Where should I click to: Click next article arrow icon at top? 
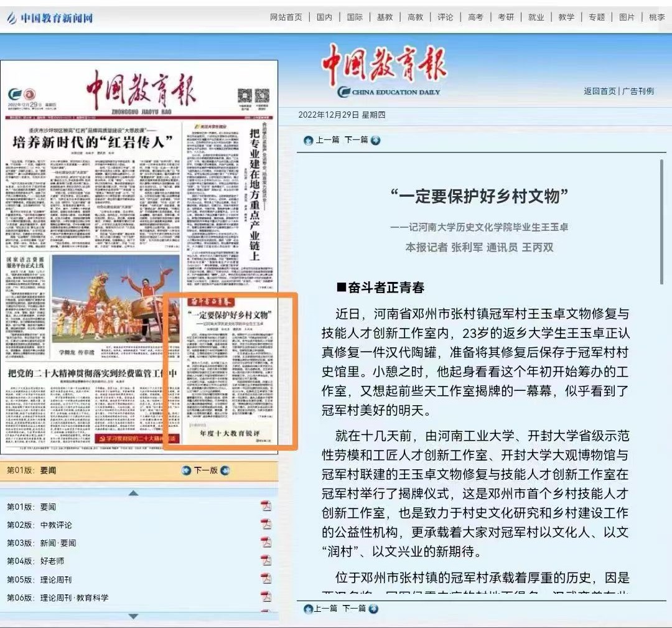pyautogui.click(x=375, y=141)
